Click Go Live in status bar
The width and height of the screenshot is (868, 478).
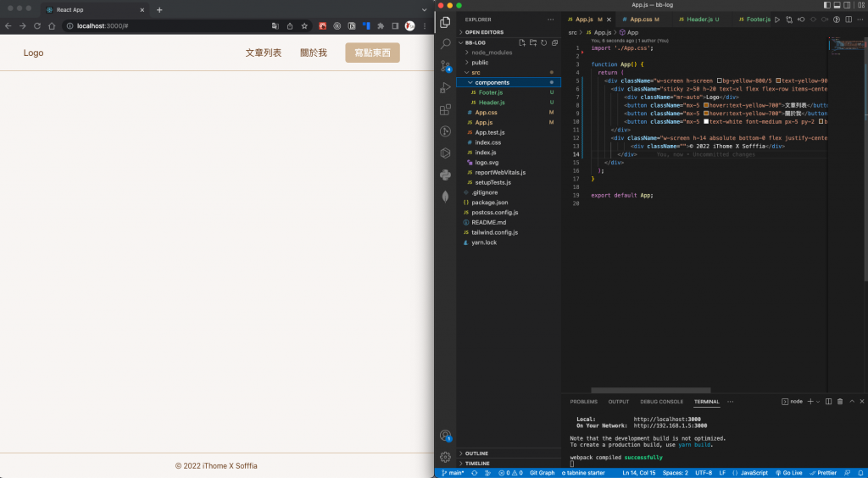[789, 473]
